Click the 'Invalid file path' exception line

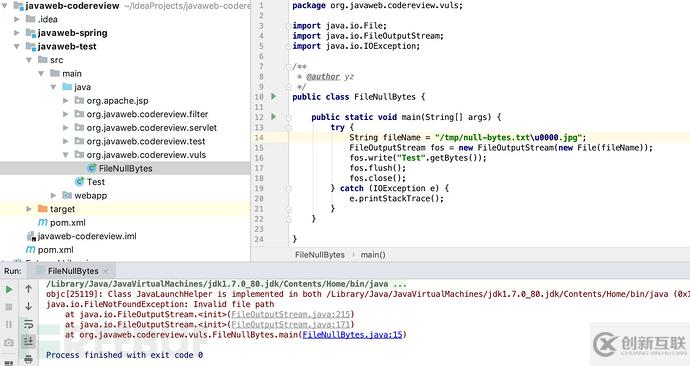pos(160,304)
